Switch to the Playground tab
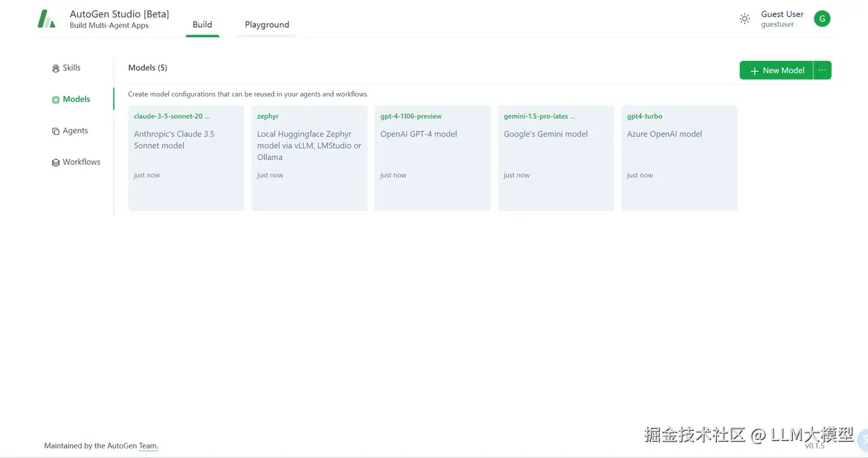The width and height of the screenshot is (868, 458). 267,24
